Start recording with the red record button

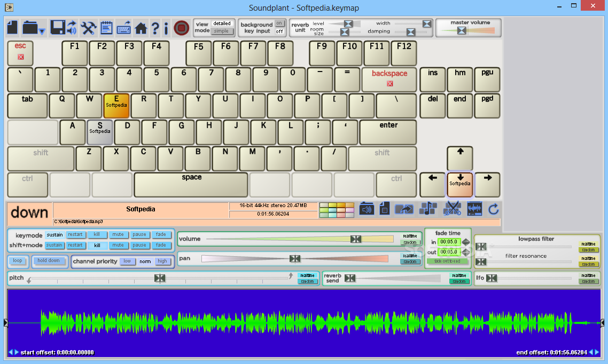(x=181, y=28)
